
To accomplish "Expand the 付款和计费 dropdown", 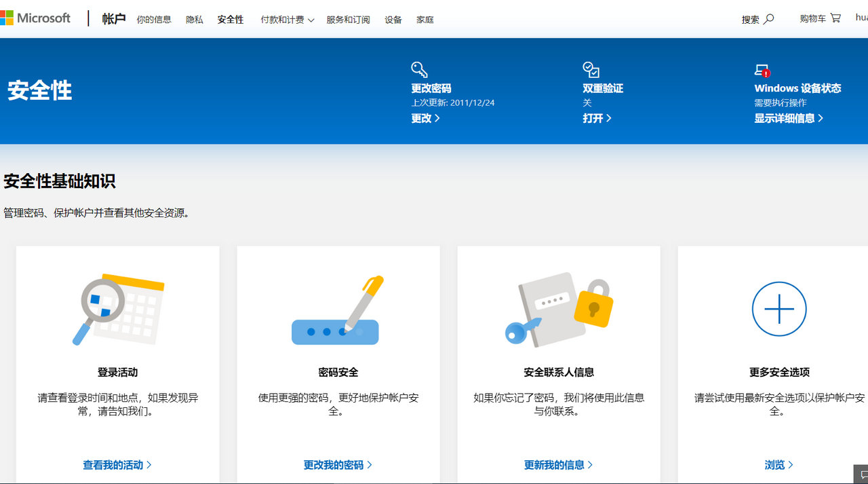I will 286,20.
